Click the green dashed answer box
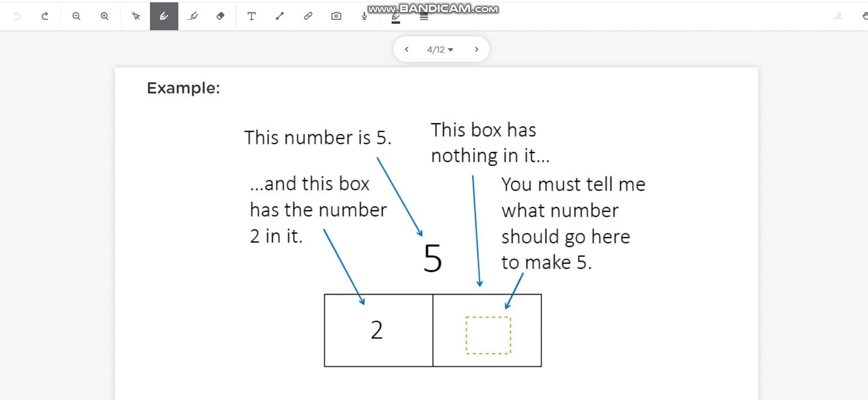Viewport: 868px width, 400px height. pos(488,335)
